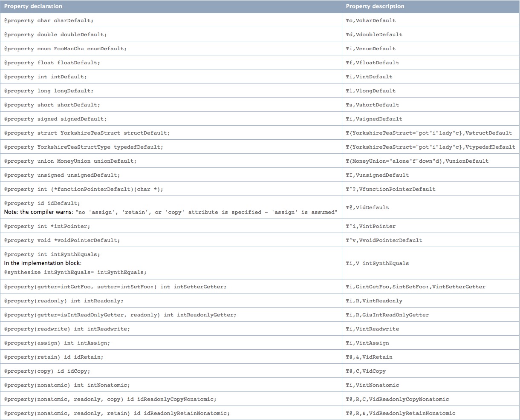Screen dimensions: 520x420
Task: Click '@property int intDefault;' declaration
Action: (45, 77)
